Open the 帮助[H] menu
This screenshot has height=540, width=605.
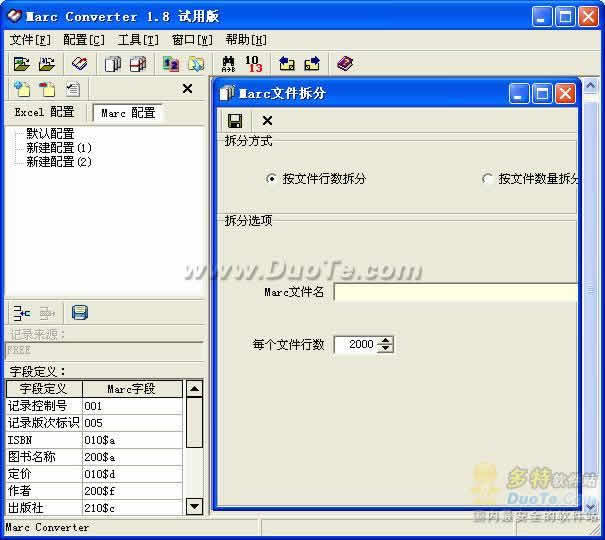coord(246,40)
